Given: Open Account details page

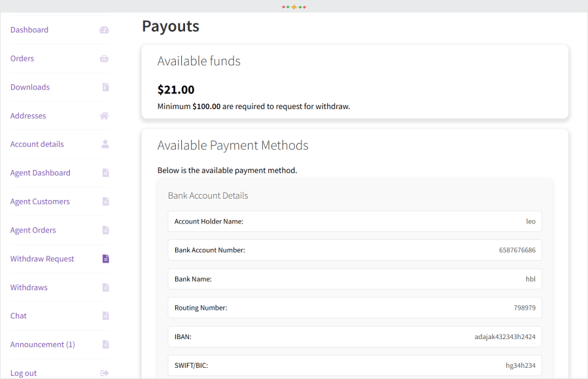Looking at the screenshot, I should [x=37, y=144].
